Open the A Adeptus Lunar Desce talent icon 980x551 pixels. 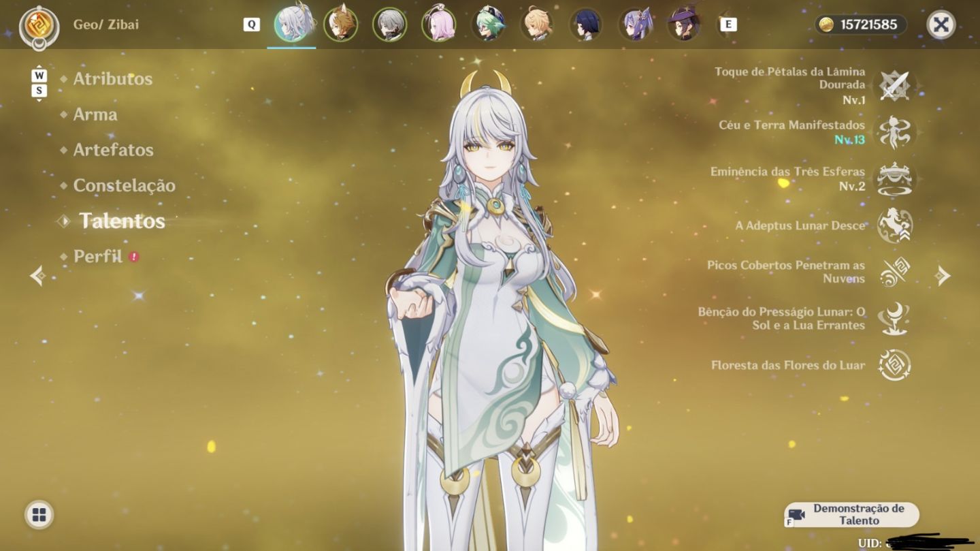(x=894, y=225)
